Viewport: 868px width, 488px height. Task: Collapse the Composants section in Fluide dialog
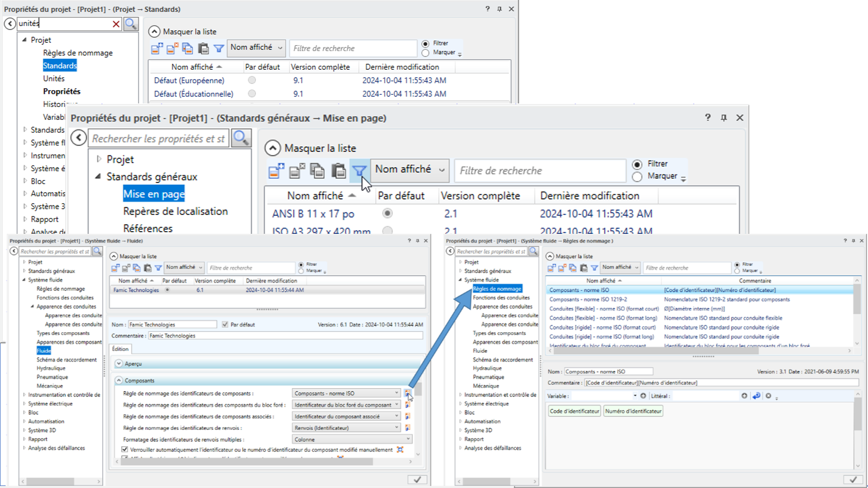(x=119, y=381)
